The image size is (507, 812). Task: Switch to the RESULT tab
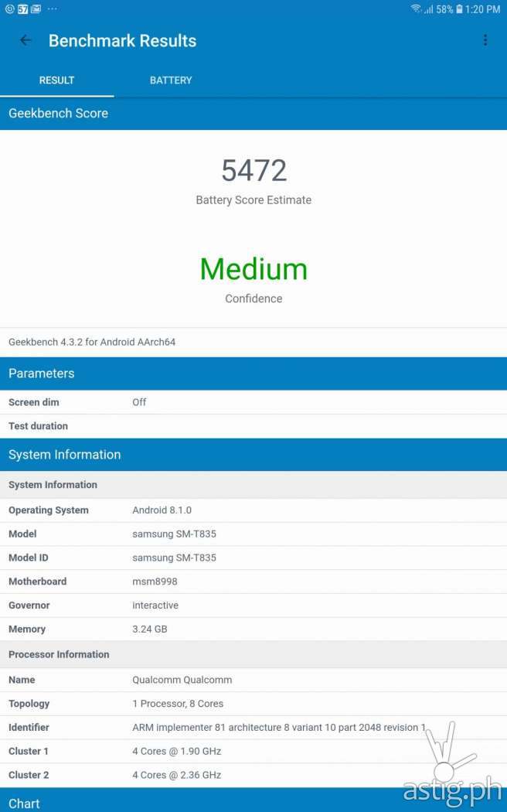[57, 80]
